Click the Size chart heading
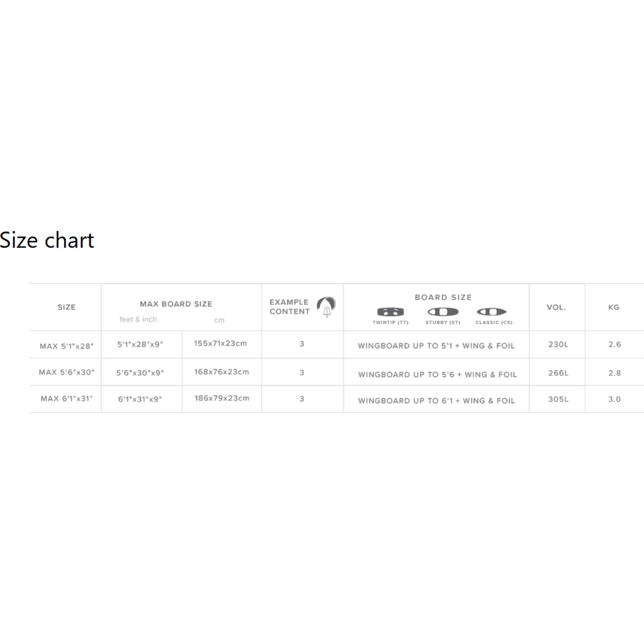 [x=47, y=240]
